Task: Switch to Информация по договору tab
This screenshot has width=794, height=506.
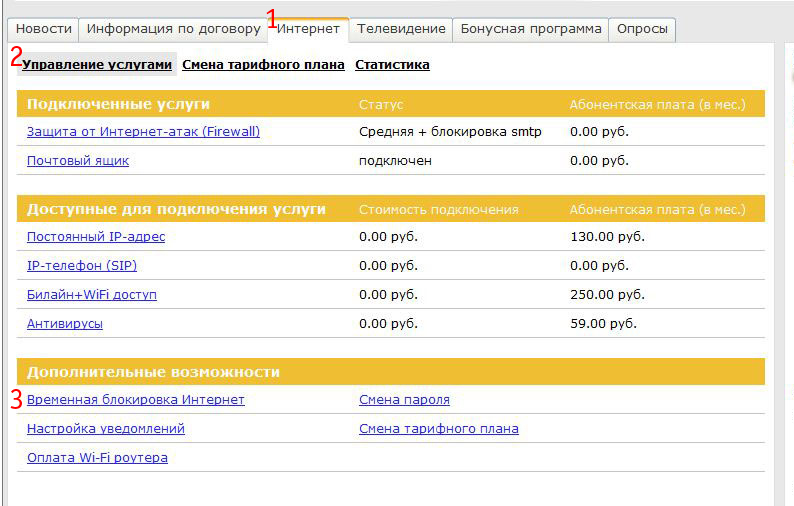Action: coord(173,29)
